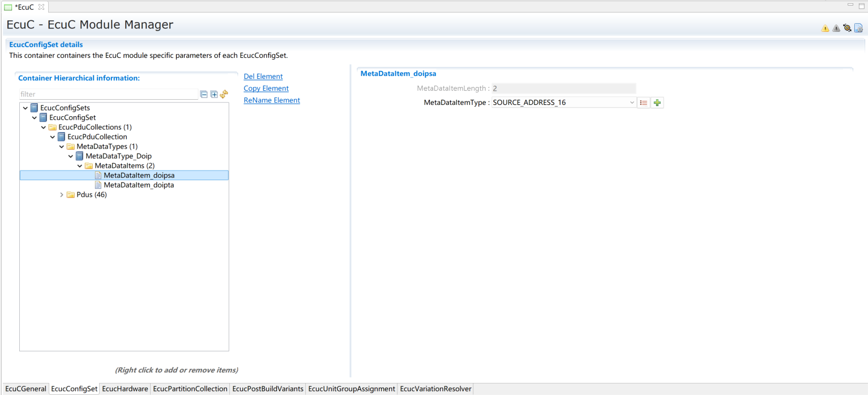Switch to the EcucGeneral tab

click(x=25, y=389)
